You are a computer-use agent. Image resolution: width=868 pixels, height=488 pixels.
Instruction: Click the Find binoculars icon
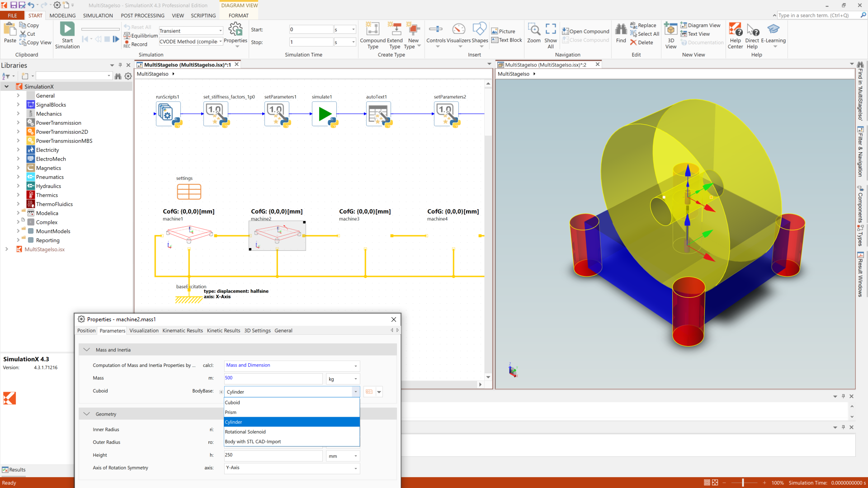pyautogui.click(x=621, y=30)
